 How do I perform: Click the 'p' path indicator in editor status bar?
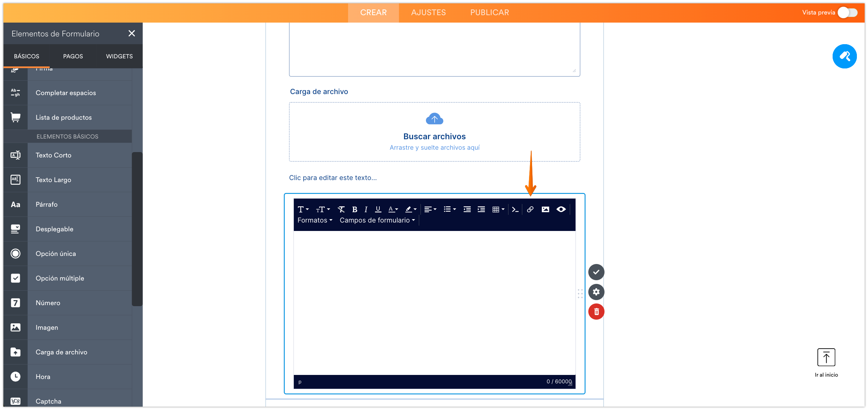coord(300,382)
